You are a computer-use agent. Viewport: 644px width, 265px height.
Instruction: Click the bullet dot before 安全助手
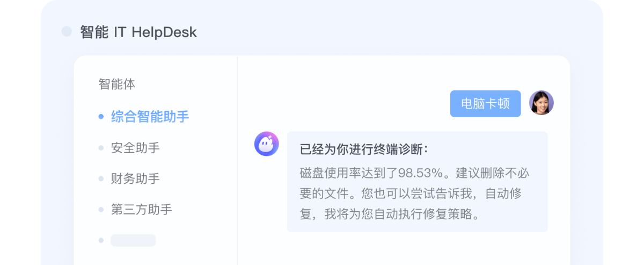(x=101, y=148)
